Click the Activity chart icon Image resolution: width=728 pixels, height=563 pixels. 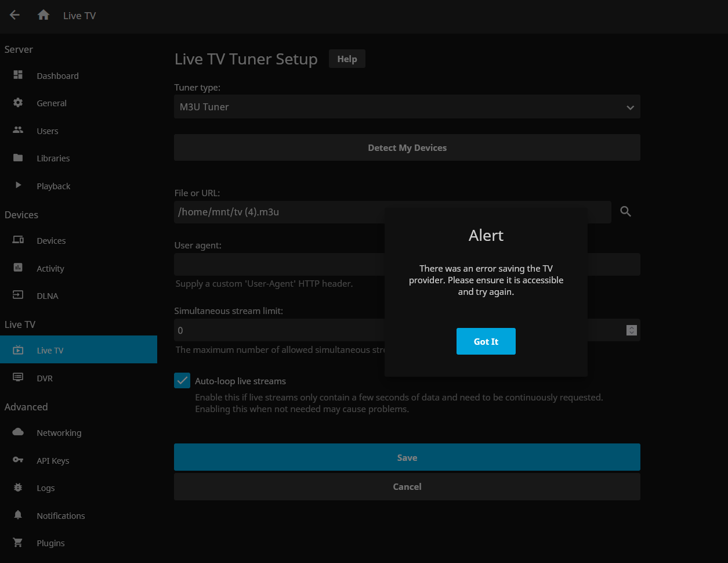click(18, 268)
